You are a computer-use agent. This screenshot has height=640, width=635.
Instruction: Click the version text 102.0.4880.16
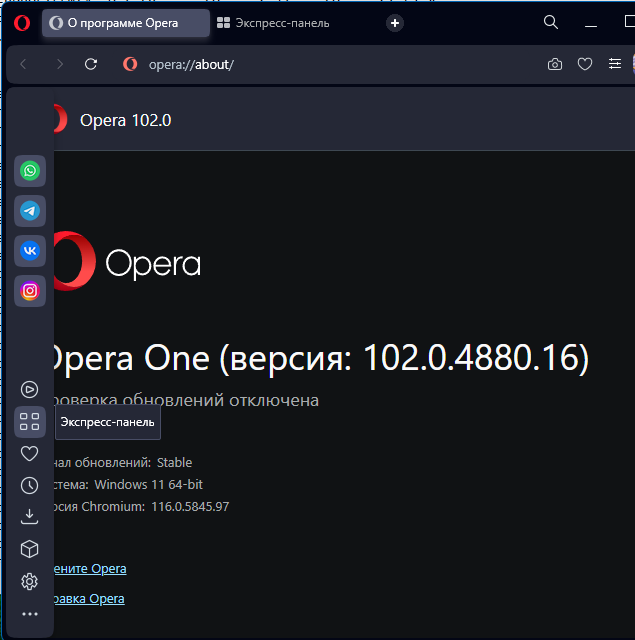tap(472, 358)
